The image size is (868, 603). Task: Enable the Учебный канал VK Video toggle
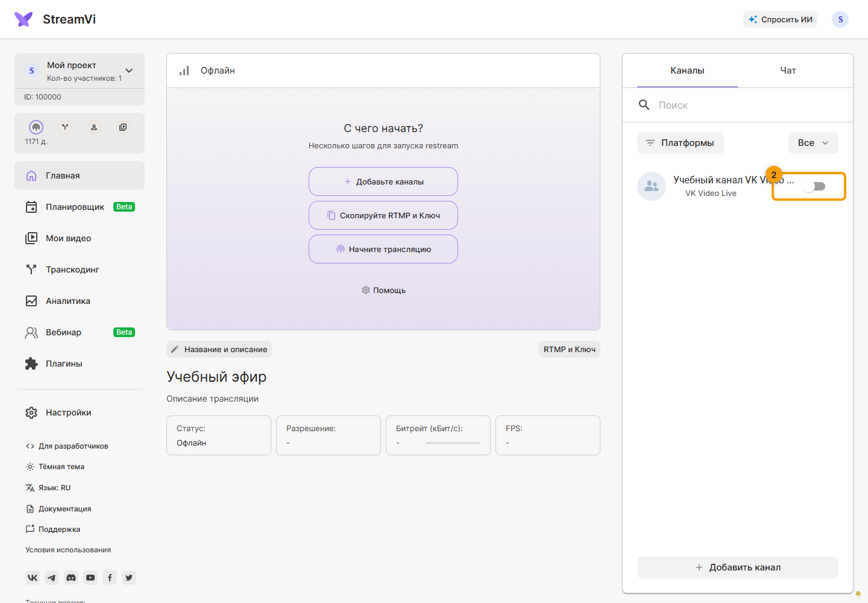tap(814, 186)
